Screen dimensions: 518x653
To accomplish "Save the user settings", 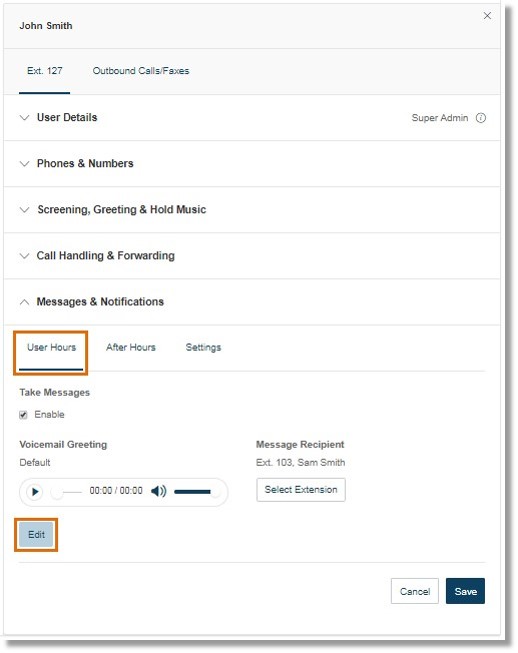I will click(465, 591).
